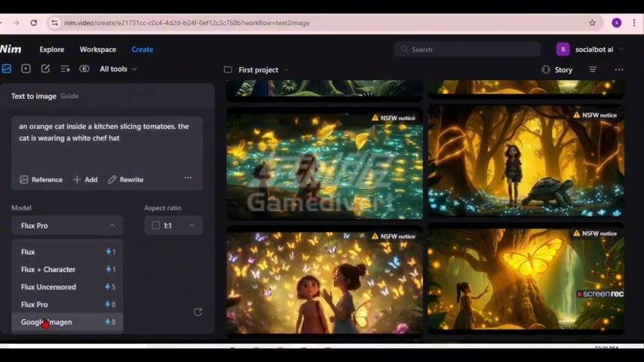Click the Reference button
Screen dimensions: 644x362
pyautogui.click(x=41, y=179)
